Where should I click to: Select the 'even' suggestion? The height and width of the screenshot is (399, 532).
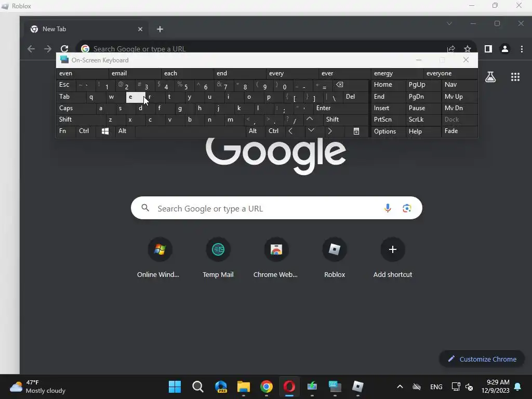[x=82, y=73]
